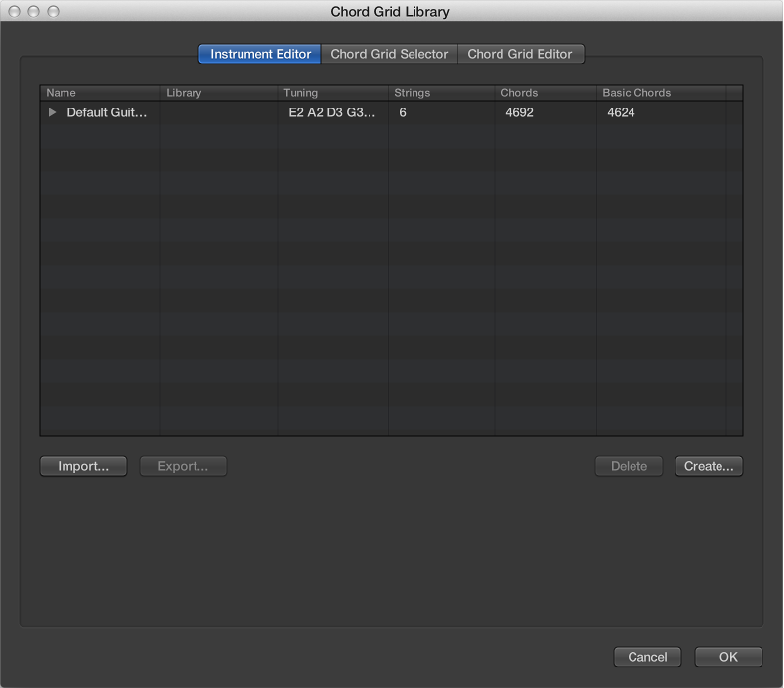
Task: Open the Import dialog
Action: (x=82, y=466)
